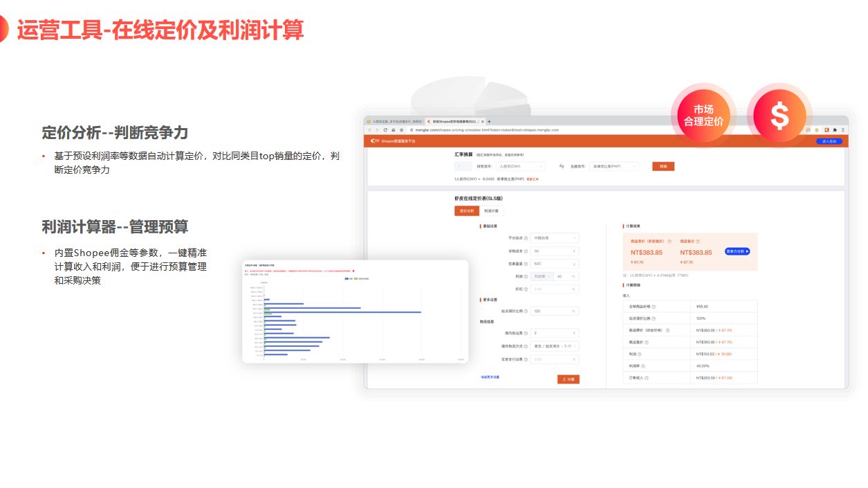868x488 pixels.
Task: Click the currency swap arrows icon
Action: pos(562,166)
